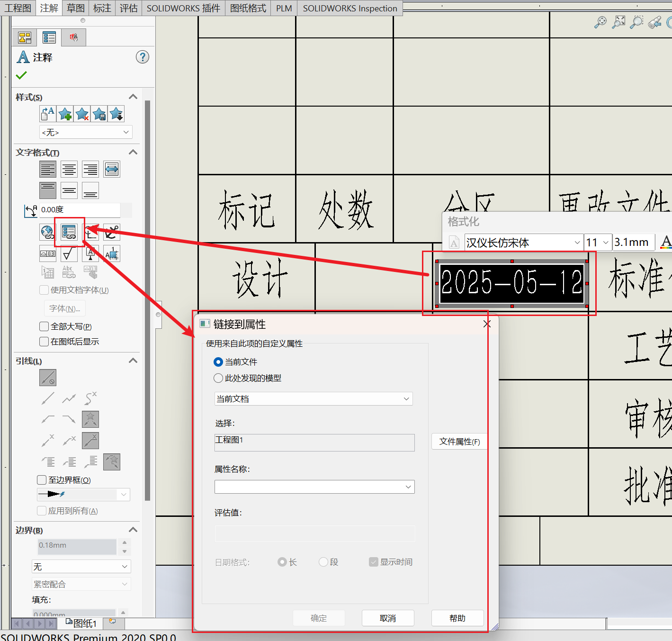
Task: Click the zoom to area magnifier icon
Action: (x=636, y=22)
